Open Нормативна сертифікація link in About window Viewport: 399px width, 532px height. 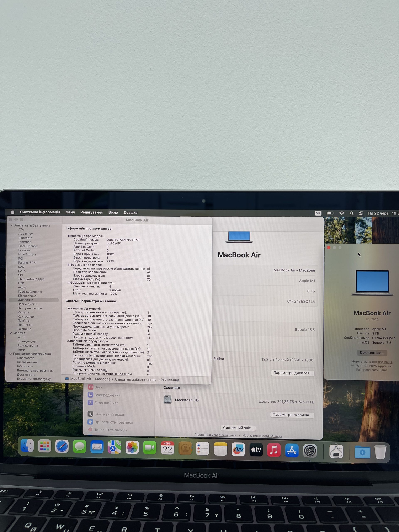(x=372, y=361)
